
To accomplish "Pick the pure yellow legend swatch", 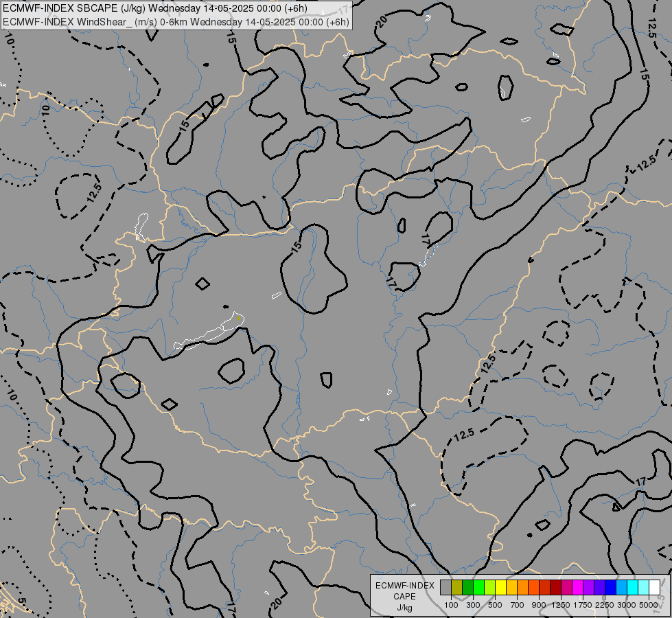I will pos(500,587).
